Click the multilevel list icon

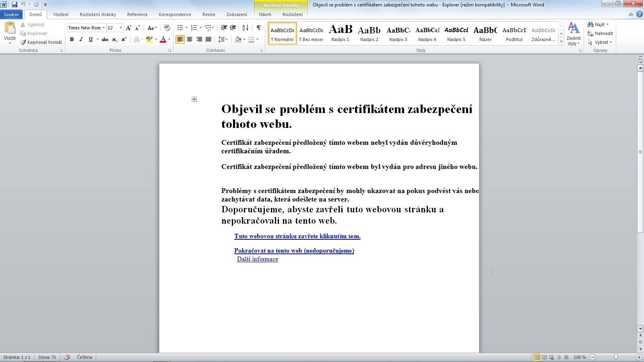pos(208,28)
